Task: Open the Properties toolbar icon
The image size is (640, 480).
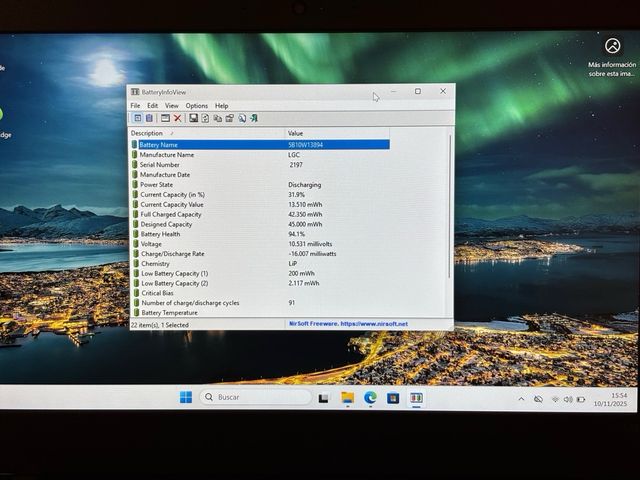Action: click(230, 118)
